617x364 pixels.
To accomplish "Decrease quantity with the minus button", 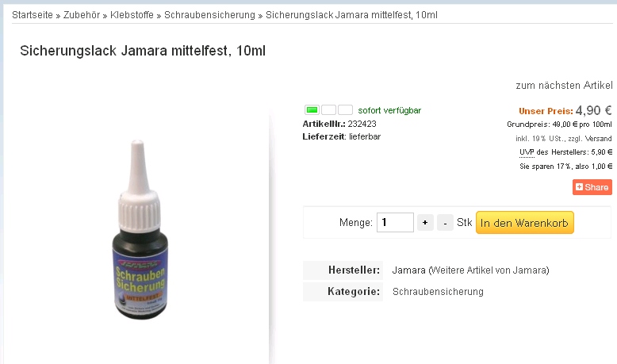I will point(445,223).
